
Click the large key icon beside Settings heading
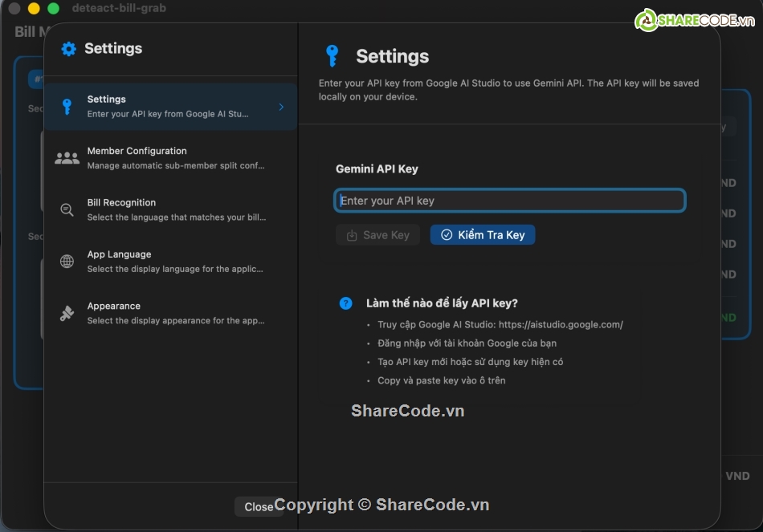(332, 56)
